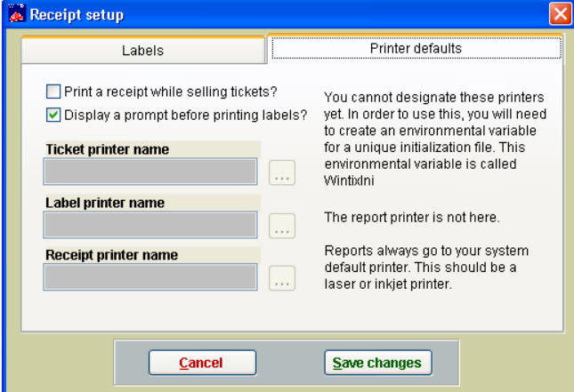574x392 pixels.
Task: Click the Label printer name field
Action: click(x=150, y=225)
